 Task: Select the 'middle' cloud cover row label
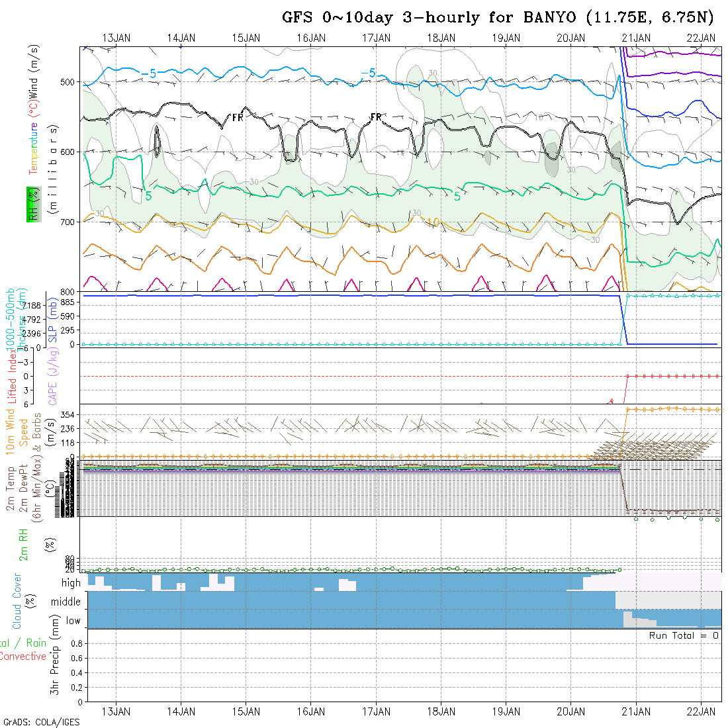pos(66,602)
